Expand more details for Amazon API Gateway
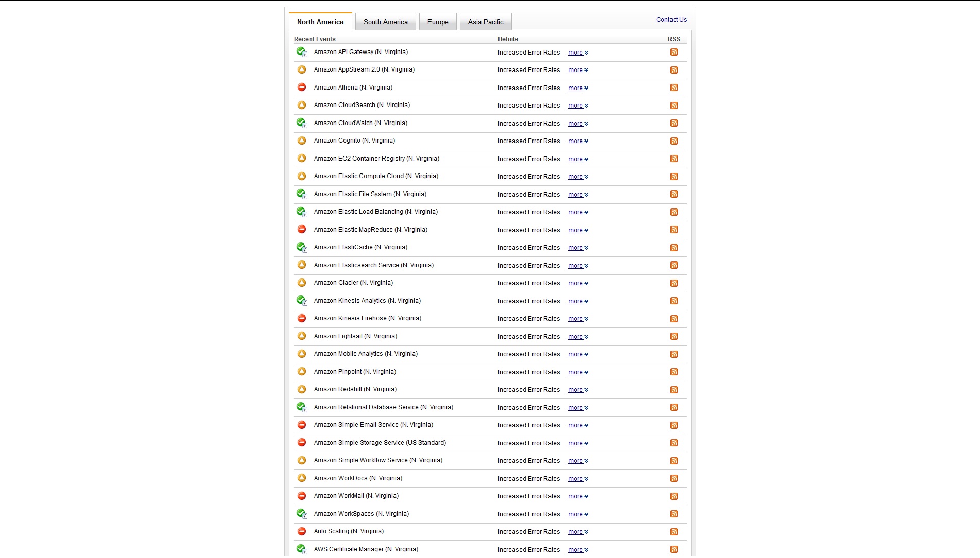This screenshot has width=980, height=558. tap(578, 53)
